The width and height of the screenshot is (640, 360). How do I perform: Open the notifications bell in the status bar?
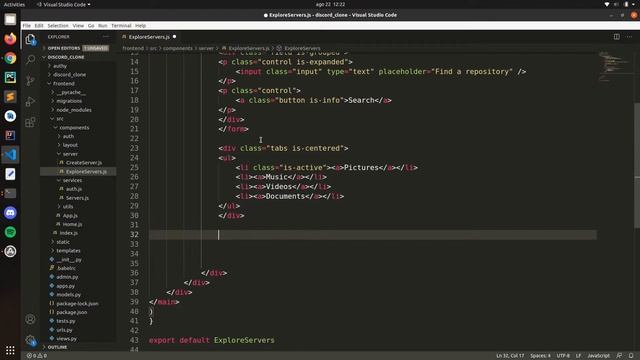tap(631, 356)
